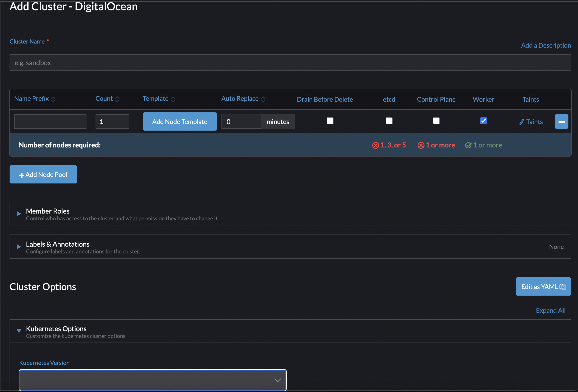Remove the node pool row with minus icon
Screen dimensions: 578x392
(x=561, y=121)
